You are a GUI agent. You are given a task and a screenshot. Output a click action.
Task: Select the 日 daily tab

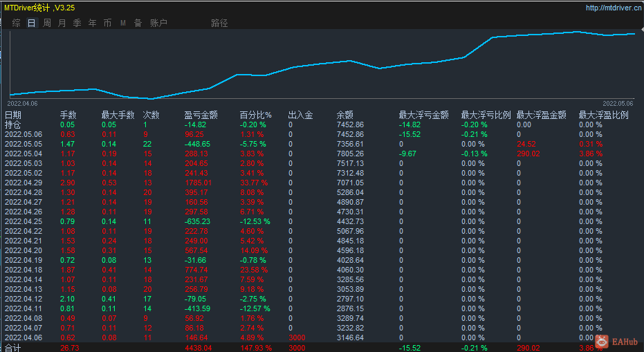[32, 23]
